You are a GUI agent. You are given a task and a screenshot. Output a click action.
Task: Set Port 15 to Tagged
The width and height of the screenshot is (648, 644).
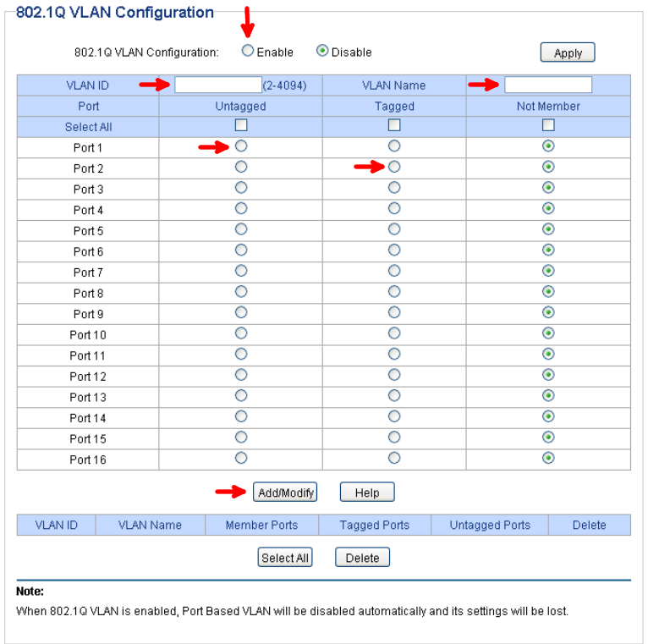394,438
